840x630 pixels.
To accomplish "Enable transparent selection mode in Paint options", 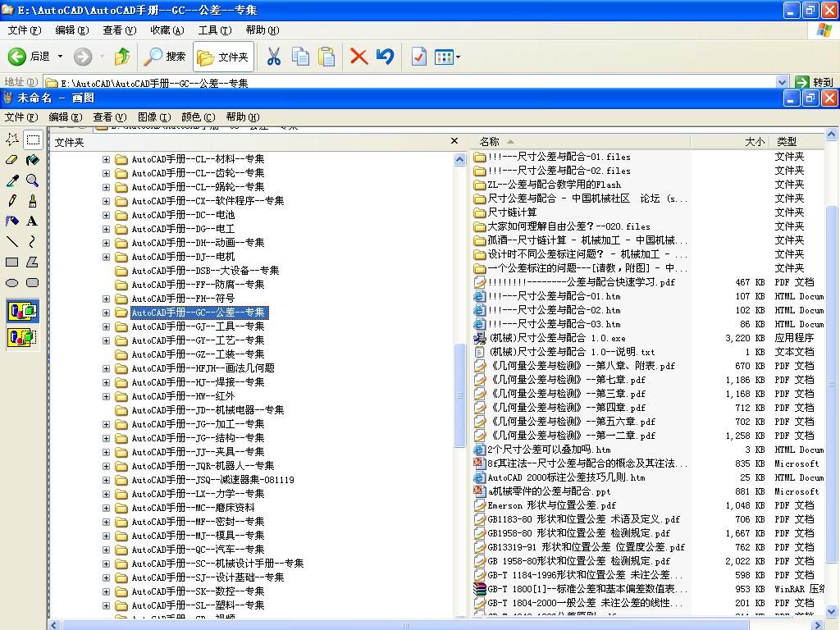I will pos(22,337).
